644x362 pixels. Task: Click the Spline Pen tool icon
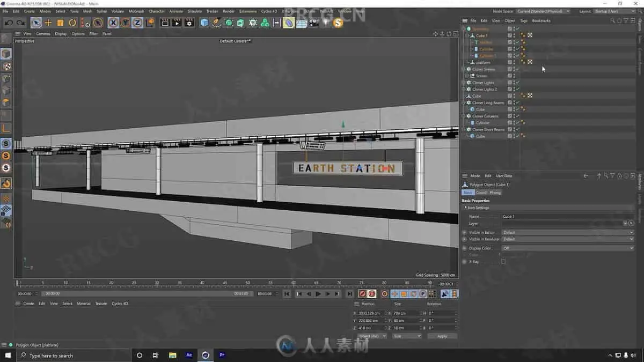[216, 23]
